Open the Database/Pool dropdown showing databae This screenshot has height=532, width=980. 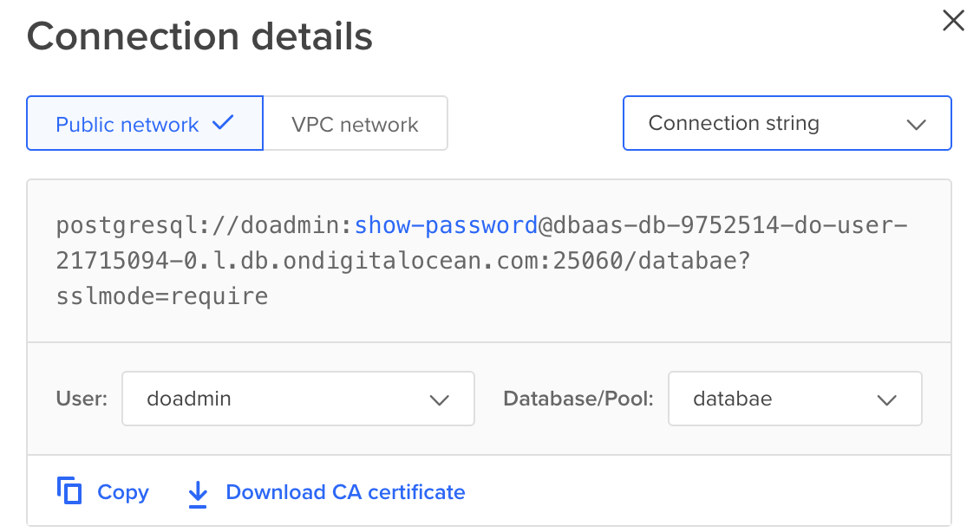794,399
